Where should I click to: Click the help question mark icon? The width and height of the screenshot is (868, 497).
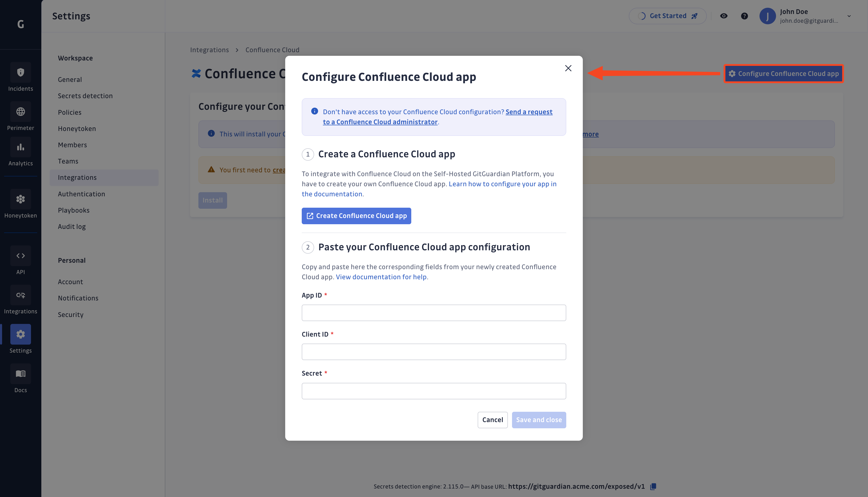point(745,16)
